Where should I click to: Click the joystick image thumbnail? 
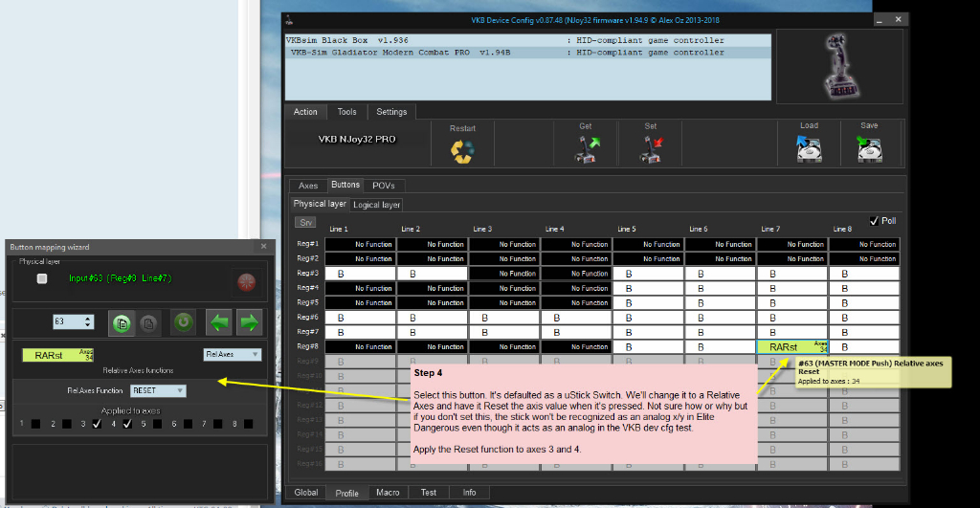pyautogui.click(x=839, y=66)
